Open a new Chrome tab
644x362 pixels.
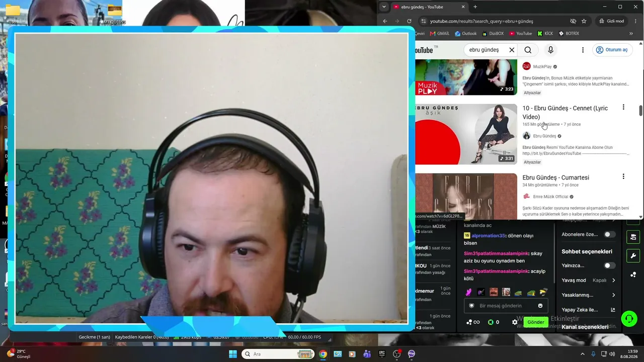click(x=475, y=7)
